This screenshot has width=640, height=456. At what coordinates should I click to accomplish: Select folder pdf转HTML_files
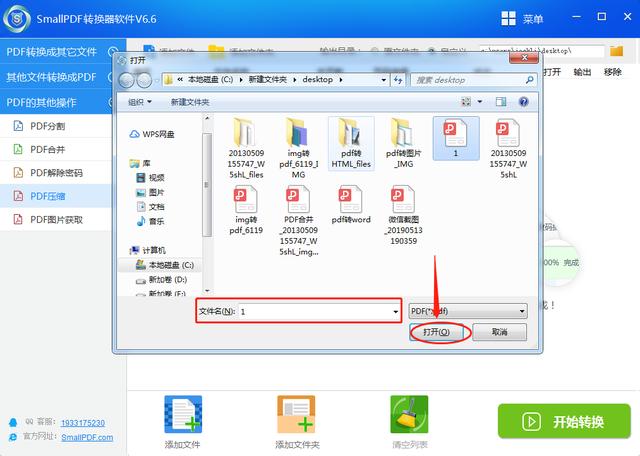point(351,144)
